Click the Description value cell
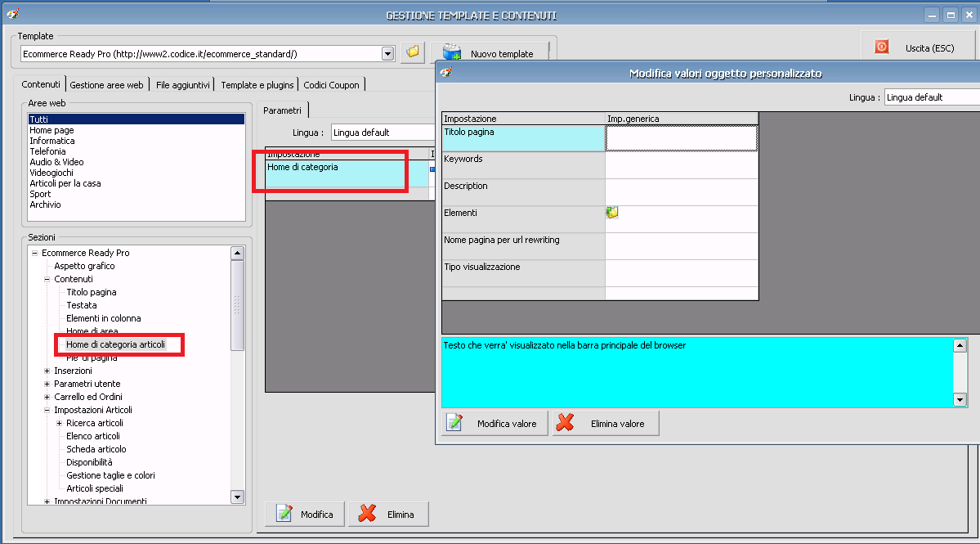Image resolution: width=980 pixels, height=544 pixels. (x=681, y=192)
